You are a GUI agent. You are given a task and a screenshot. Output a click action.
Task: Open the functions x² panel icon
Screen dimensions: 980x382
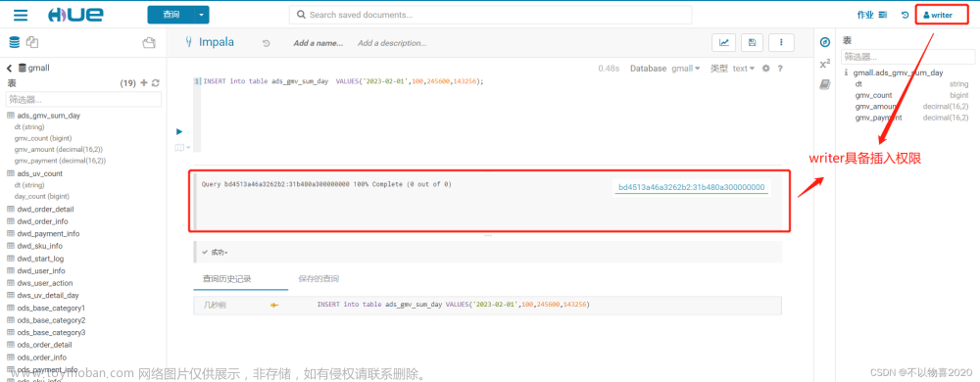tap(825, 63)
